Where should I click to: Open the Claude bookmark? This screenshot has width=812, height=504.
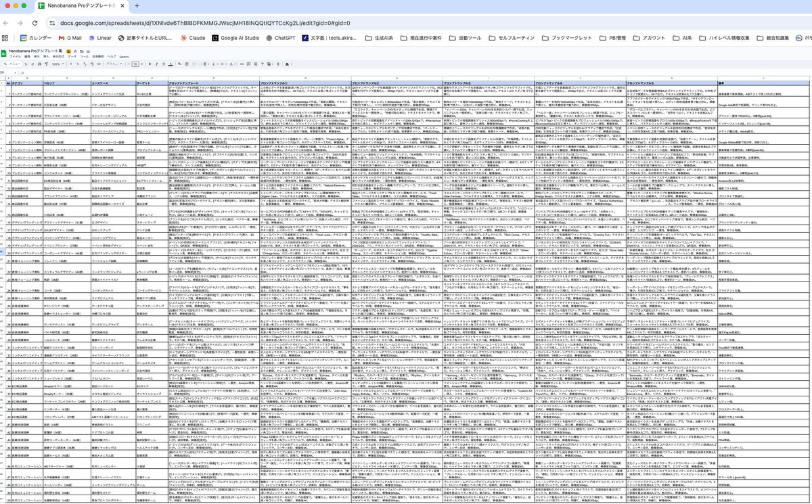tap(191, 38)
